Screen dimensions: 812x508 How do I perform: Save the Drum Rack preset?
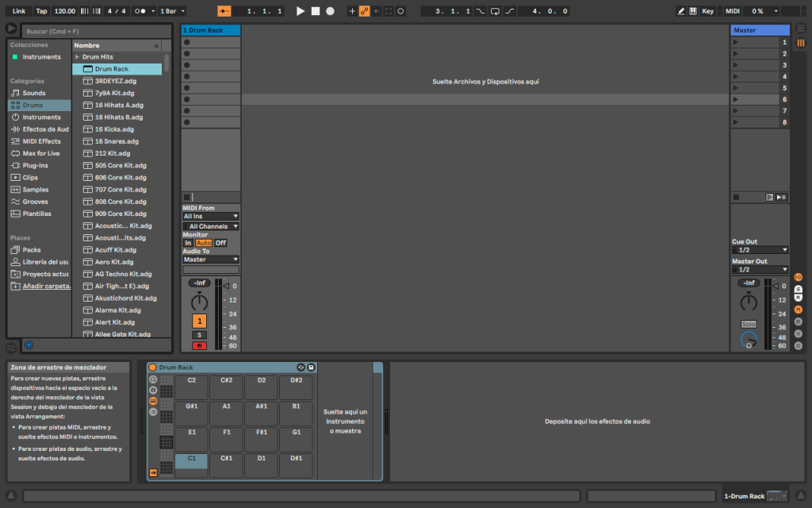311,368
